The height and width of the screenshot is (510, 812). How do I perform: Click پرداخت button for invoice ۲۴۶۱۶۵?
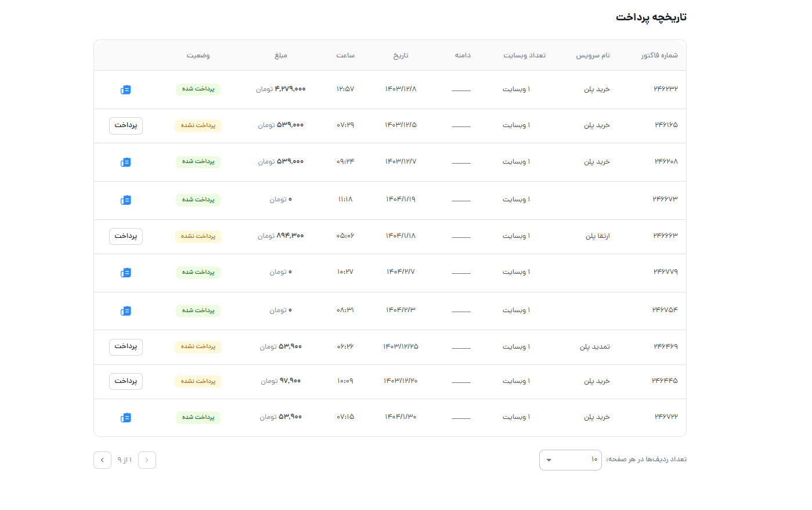click(x=126, y=125)
